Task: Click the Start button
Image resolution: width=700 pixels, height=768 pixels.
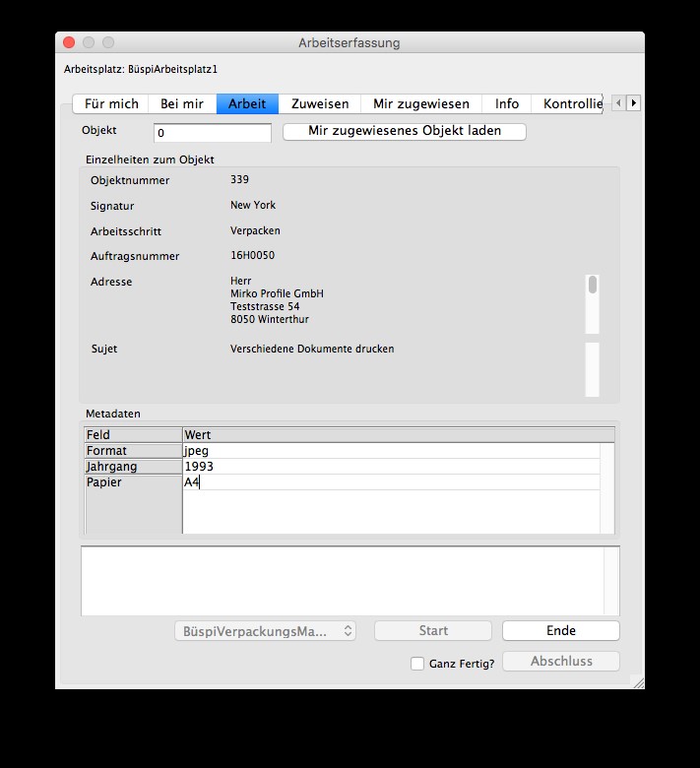Action: tap(433, 631)
